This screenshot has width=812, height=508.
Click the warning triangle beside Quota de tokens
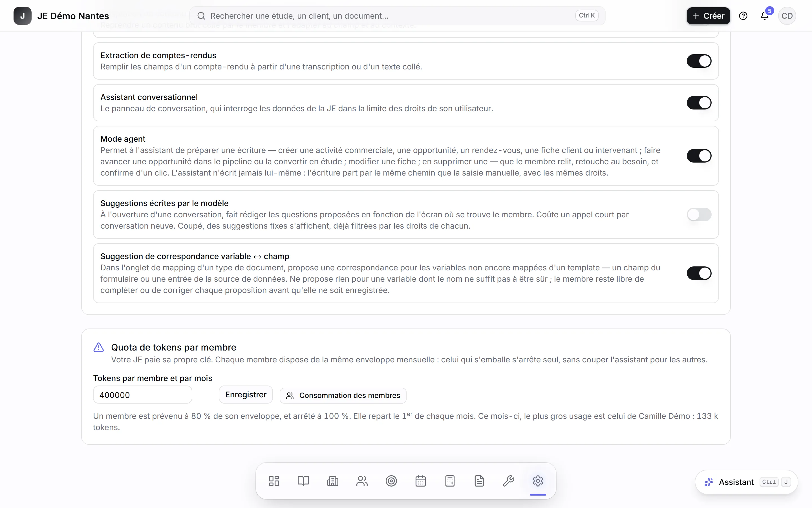pyautogui.click(x=99, y=347)
